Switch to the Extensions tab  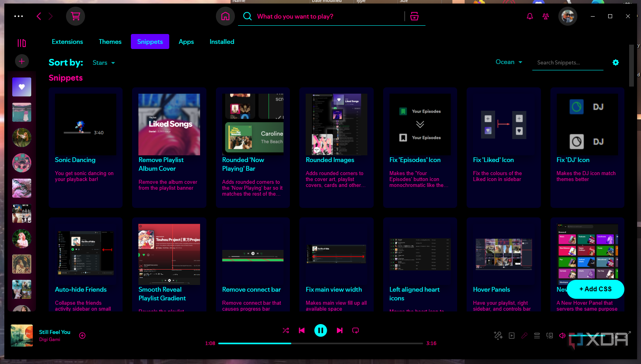pos(67,41)
